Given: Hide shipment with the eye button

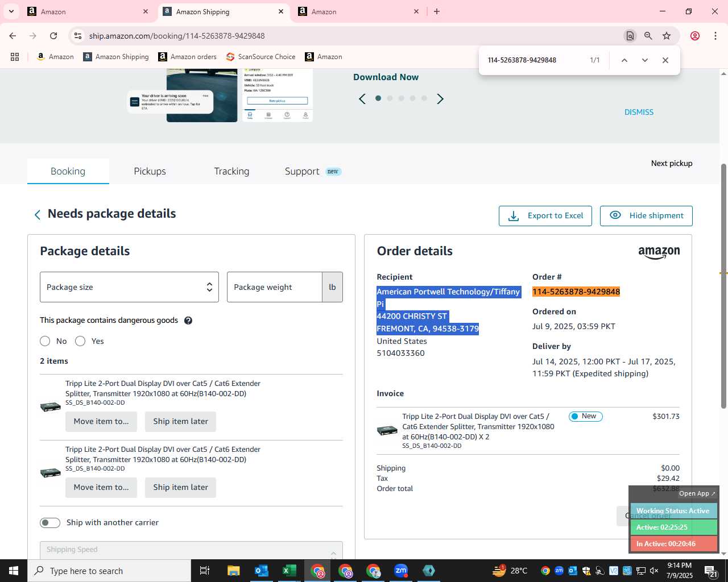Looking at the screenshot, I should click(x=646, y=216).
